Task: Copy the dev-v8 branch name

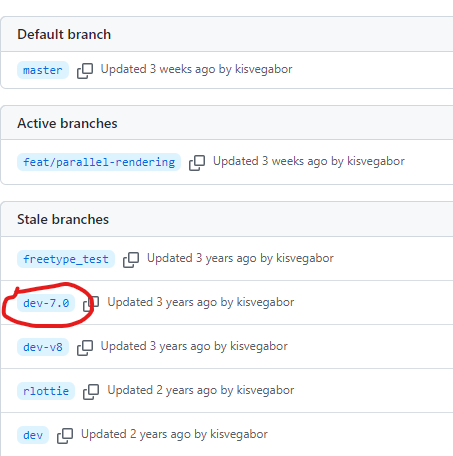Action: pos(85,347)
